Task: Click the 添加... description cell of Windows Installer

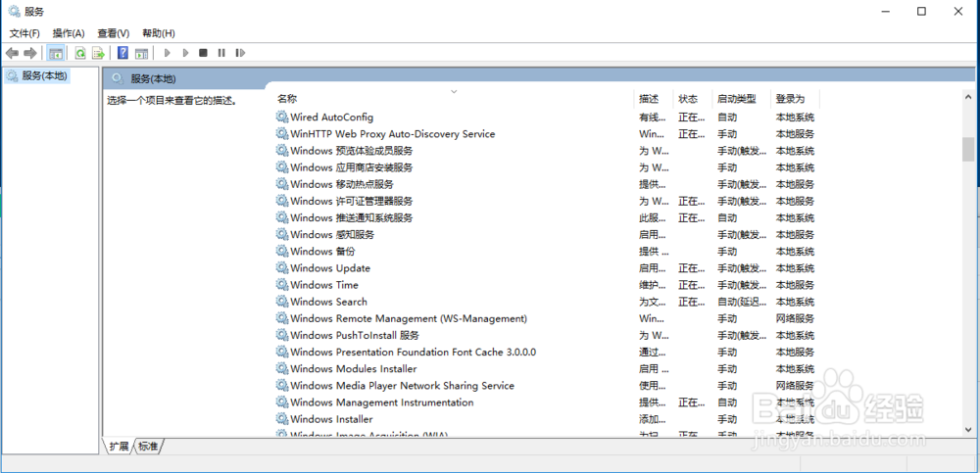Action: click(x=652, y=419)
